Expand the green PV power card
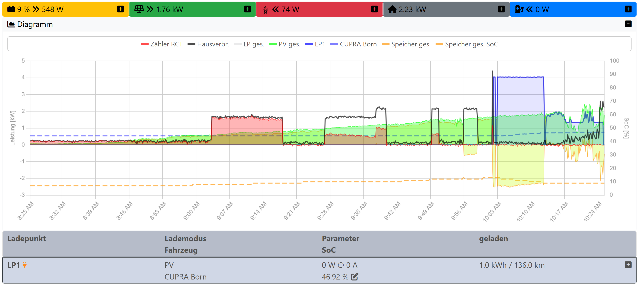This screenshot has width=644, height=290. click(247, 9)
